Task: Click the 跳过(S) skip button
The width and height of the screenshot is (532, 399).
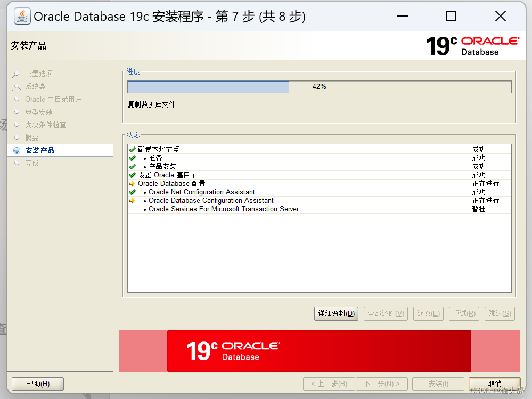Action: (500, 313)
